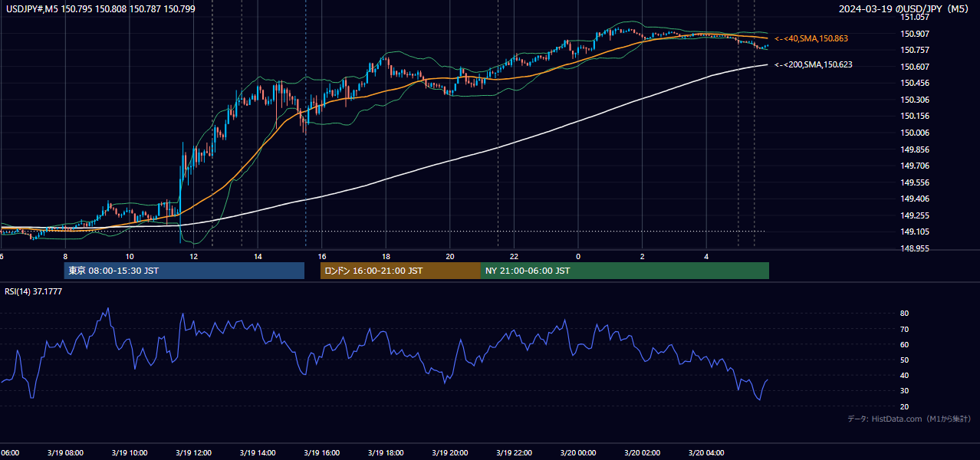980x460 pixels.
Task: Click the 3/19 14:00 time axis label
Action: (258, 453)
